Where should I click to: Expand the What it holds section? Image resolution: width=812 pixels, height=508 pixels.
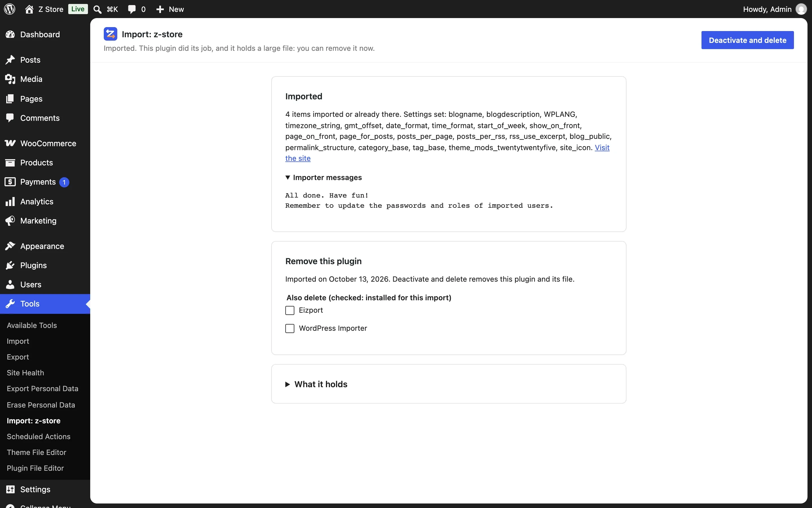coord(316,384)
